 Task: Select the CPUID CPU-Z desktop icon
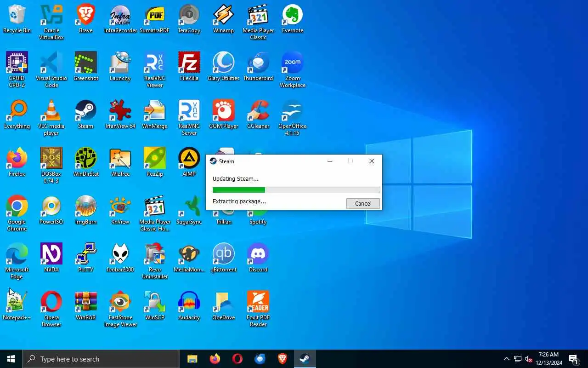click(17, 70)
